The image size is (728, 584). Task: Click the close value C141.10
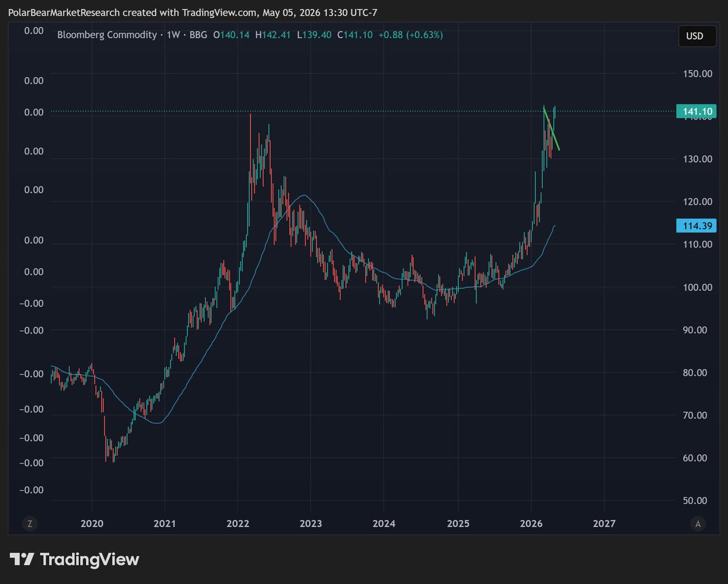(355, 35)
